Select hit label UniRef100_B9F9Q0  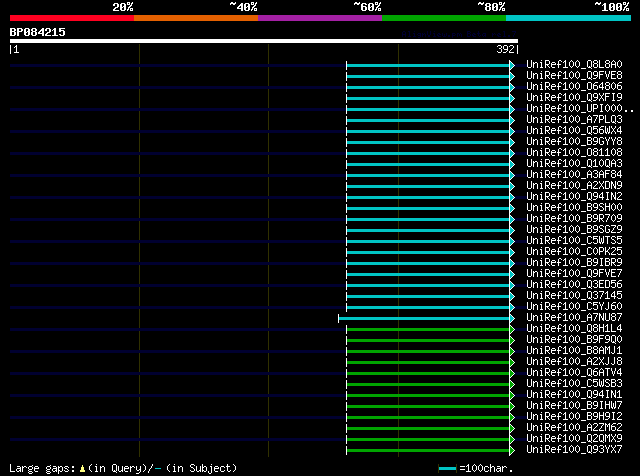pyautogui.click(x=574, y=340)
